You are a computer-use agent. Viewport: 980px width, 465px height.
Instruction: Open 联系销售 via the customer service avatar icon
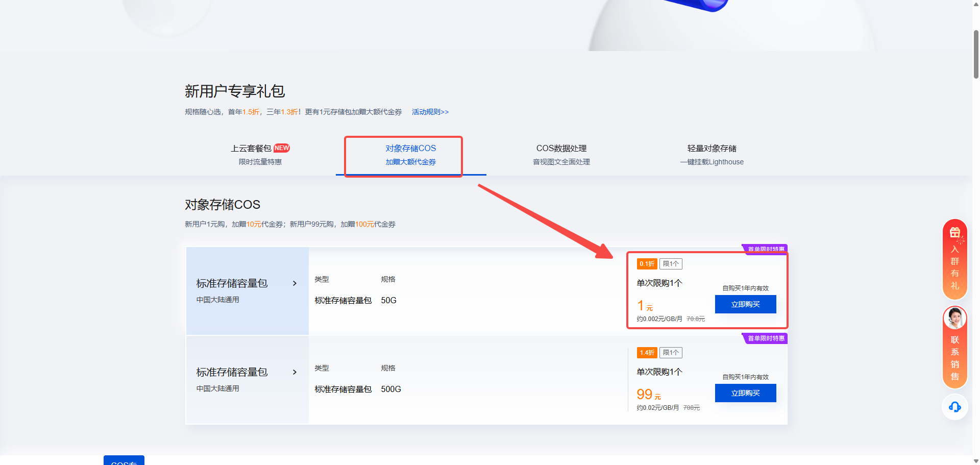[x=954, y=319]
